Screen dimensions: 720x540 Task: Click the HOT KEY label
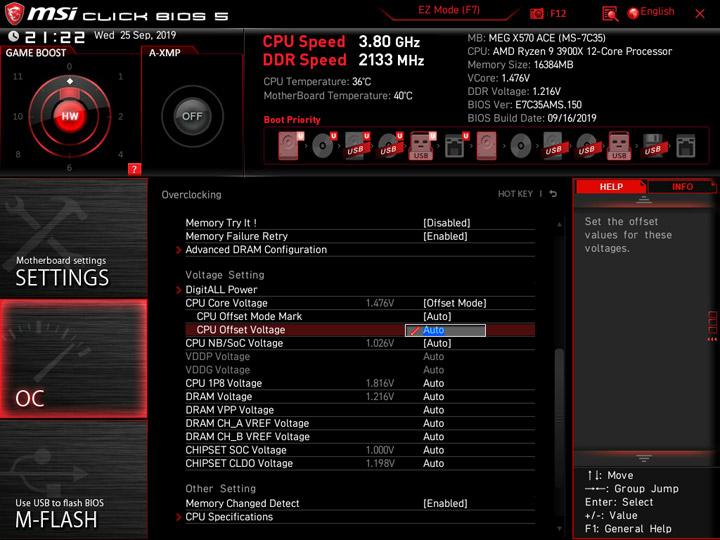(515, 194)
